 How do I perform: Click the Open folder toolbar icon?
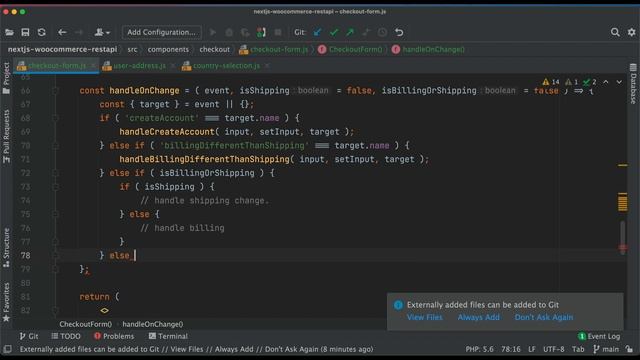tap(9, 32)
